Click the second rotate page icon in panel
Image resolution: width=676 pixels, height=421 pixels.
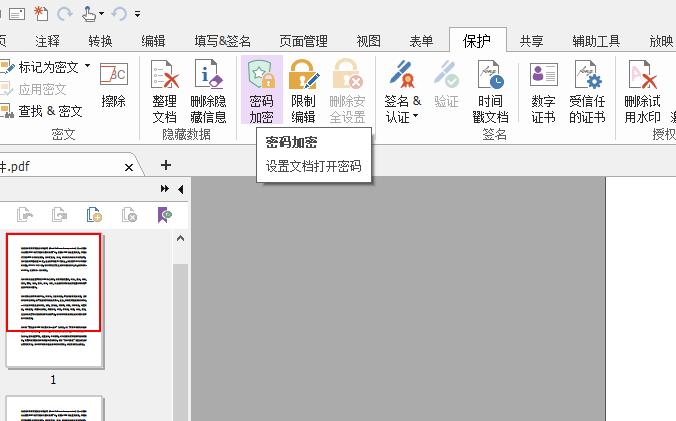[59, 214]
